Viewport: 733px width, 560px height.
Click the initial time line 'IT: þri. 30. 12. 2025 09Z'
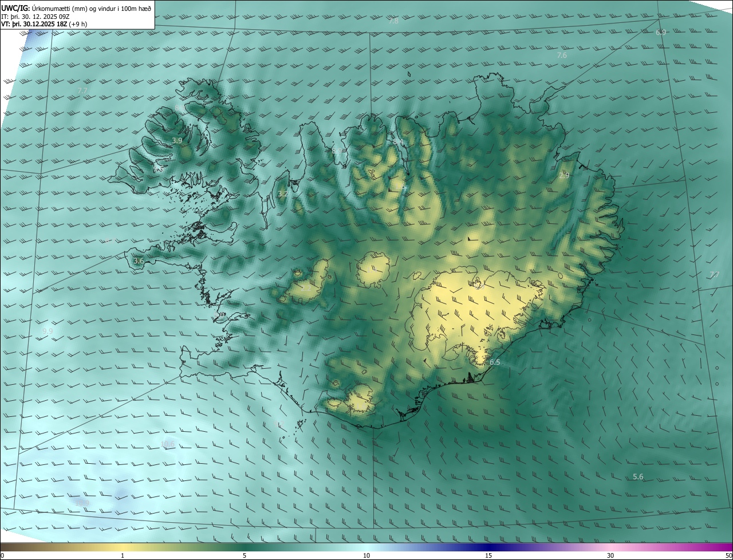[36, 17]
